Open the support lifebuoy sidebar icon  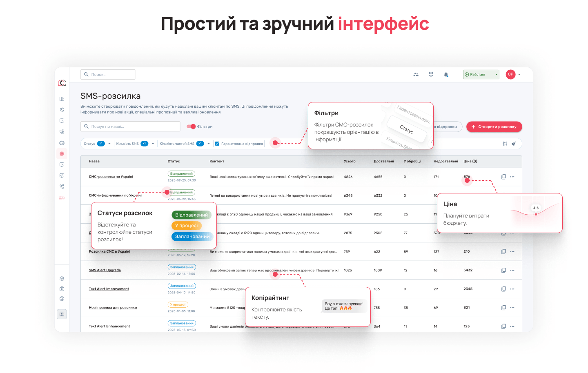62,299
